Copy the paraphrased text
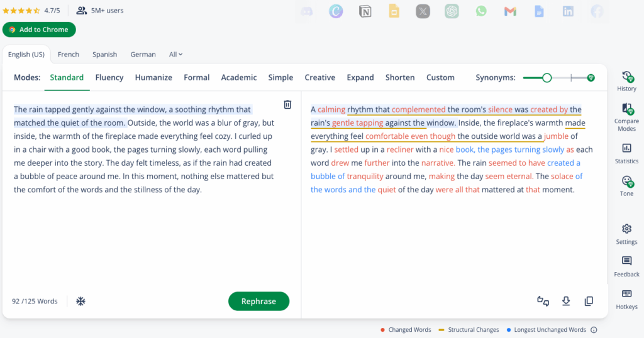Screen dimensions: 644x338 coord(589,301)
